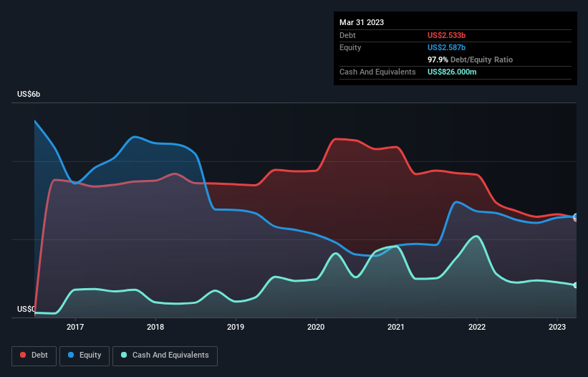Click the red Debt legend dot
Image resolution: width=588 pixels, height=377 pixels.
tap(23, 355)
